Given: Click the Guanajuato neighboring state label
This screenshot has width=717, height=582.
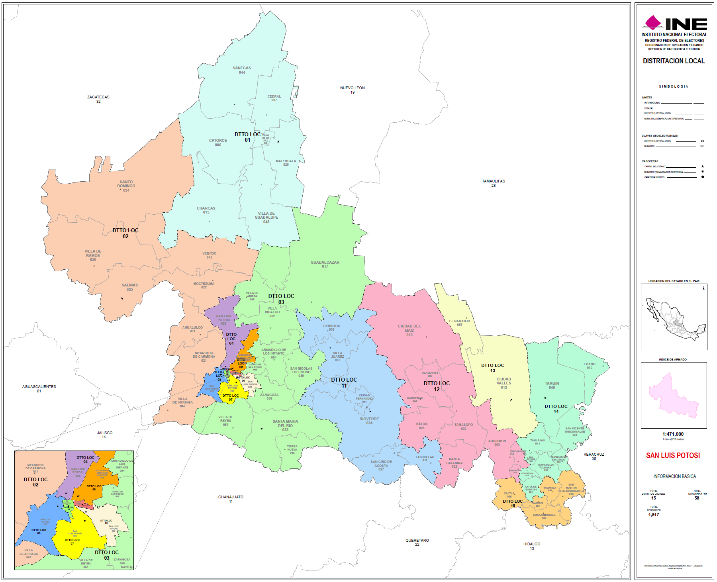Looking at the screenshot, I should 231,497.
